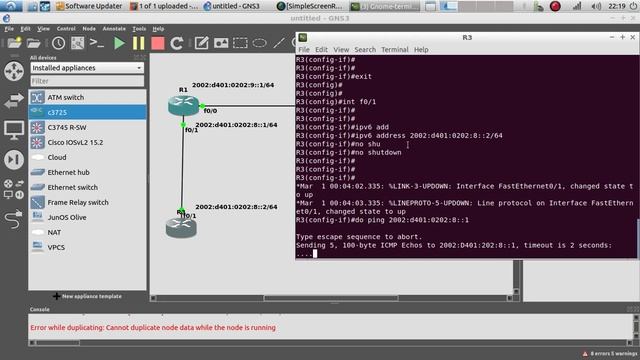Click New appliance template button
Viewport: 640px width, 360px height.
(87, 296)
